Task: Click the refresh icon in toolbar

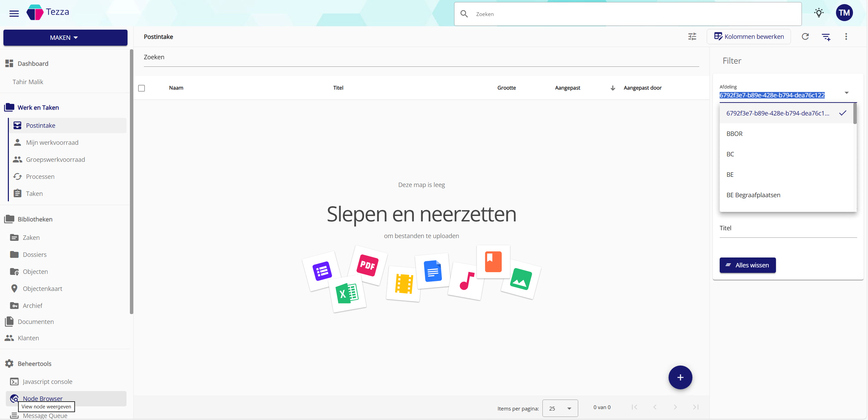Action: point(805,36)
